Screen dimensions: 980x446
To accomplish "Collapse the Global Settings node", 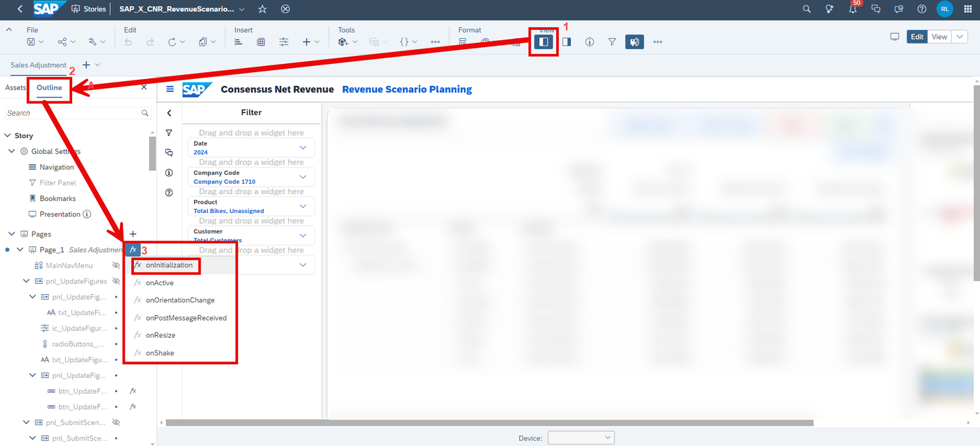I will pos(12,151).
